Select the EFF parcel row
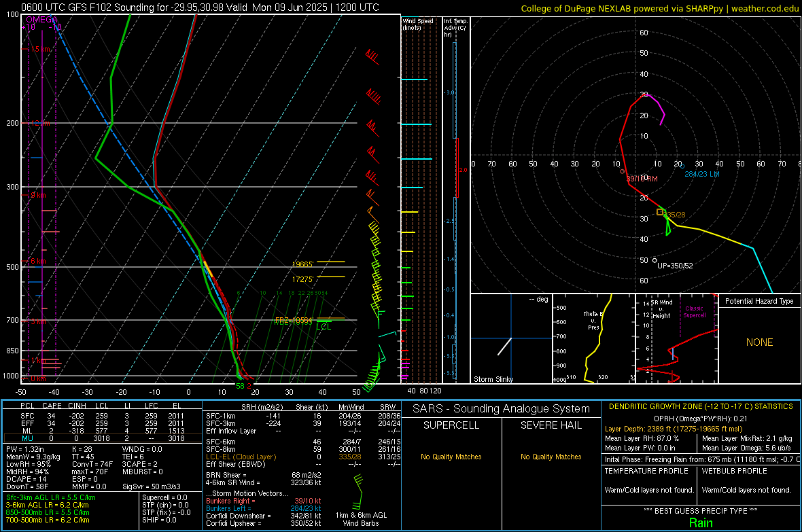The width and height of the screenshot is (802, 532). 103,423
